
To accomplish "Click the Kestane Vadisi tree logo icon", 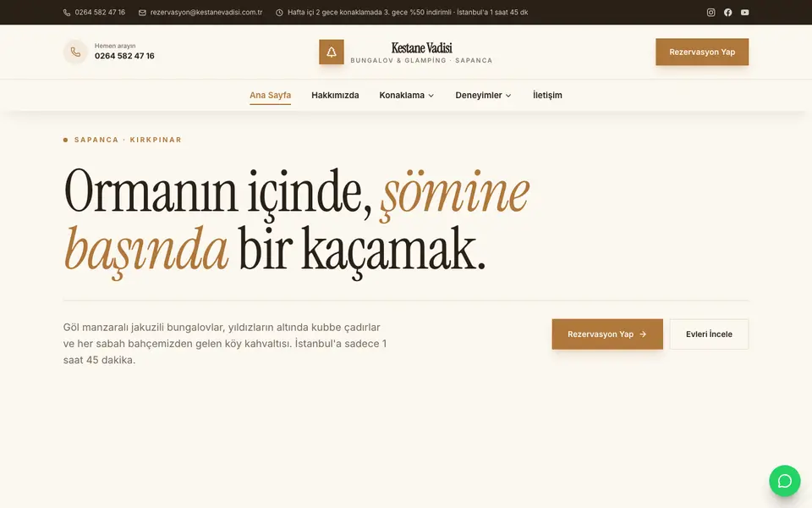I will (332, 52).
